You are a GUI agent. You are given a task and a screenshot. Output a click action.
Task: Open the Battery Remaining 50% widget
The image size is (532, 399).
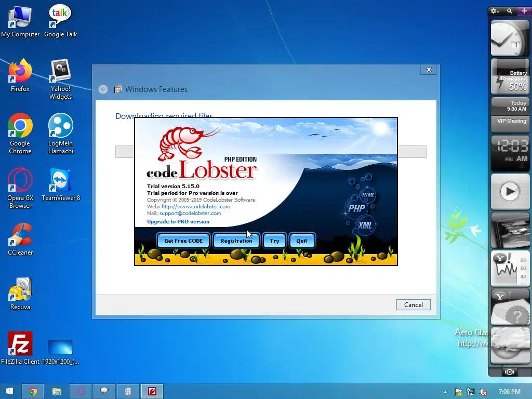point(510,76)
